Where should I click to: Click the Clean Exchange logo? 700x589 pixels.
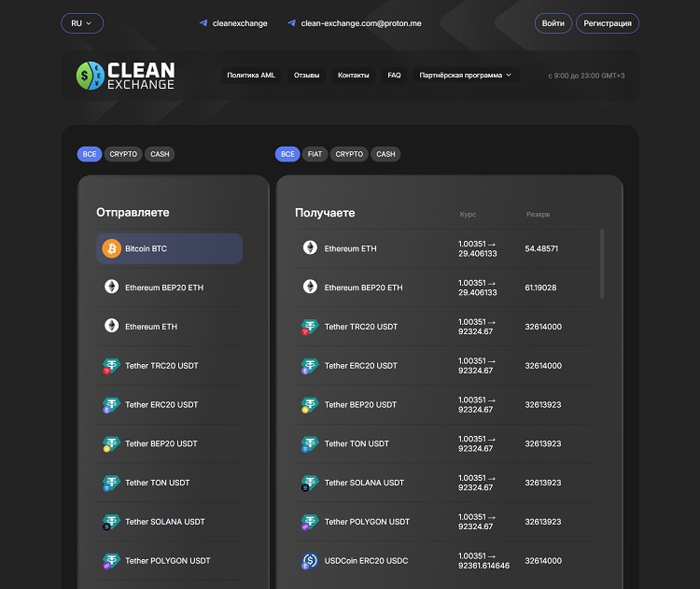coord(125,76)
